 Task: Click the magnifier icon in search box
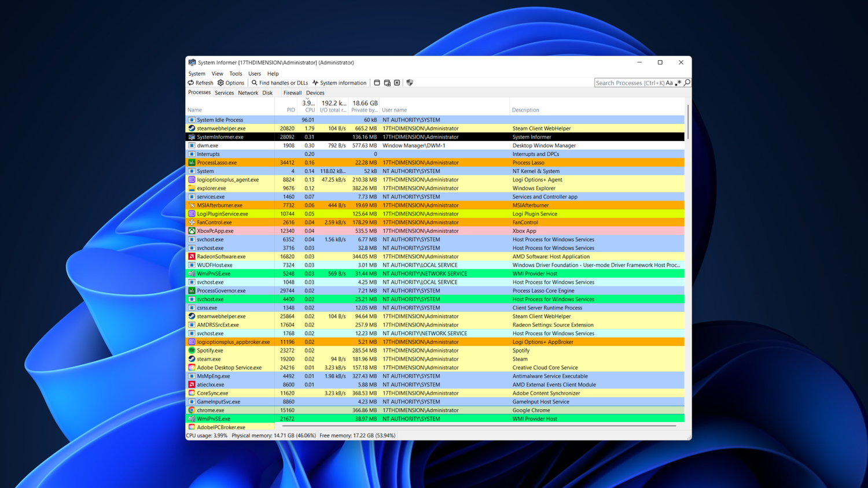point(687,83)
